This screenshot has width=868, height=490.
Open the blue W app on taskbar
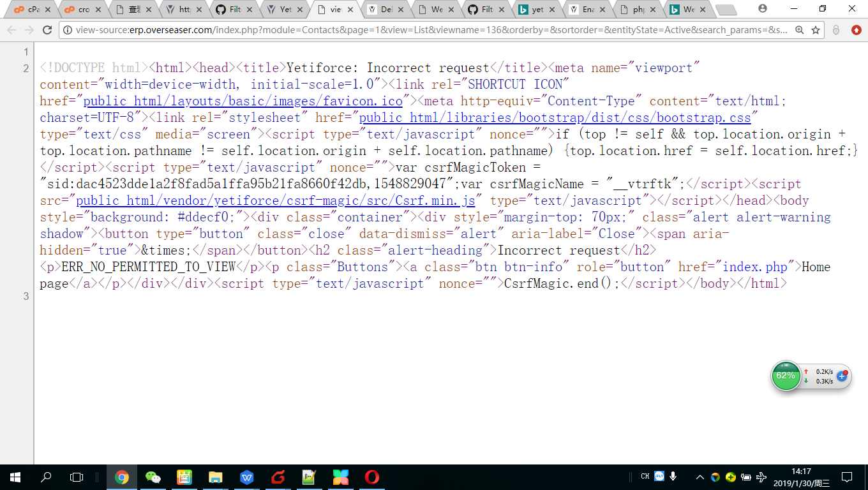(x=247, y=477)
